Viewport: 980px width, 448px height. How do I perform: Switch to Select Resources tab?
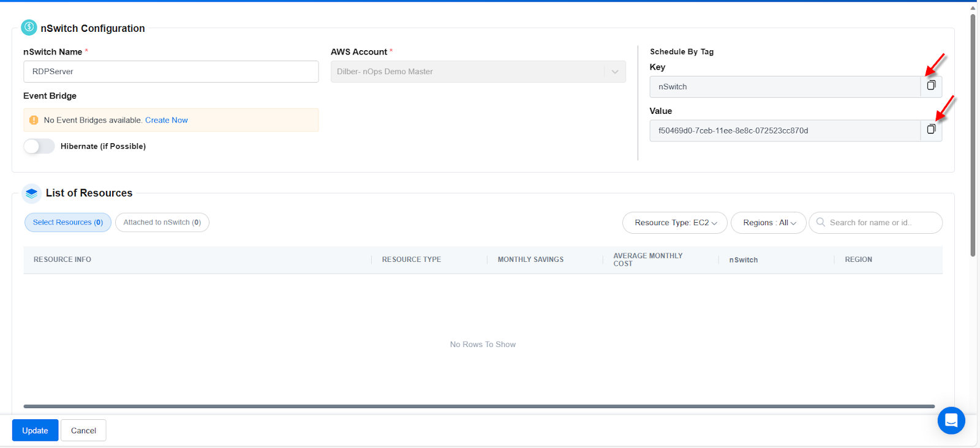(x=68, y=223)
